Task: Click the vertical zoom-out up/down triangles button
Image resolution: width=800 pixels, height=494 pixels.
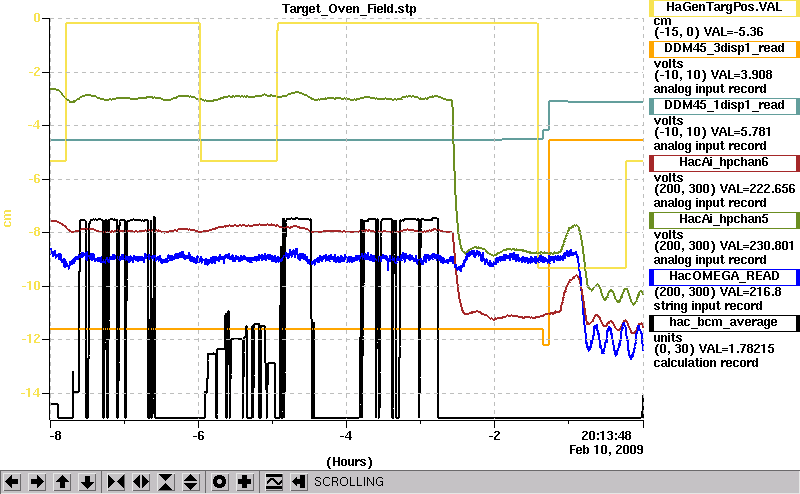Action: pyautogui.click(x=190, y=482)
